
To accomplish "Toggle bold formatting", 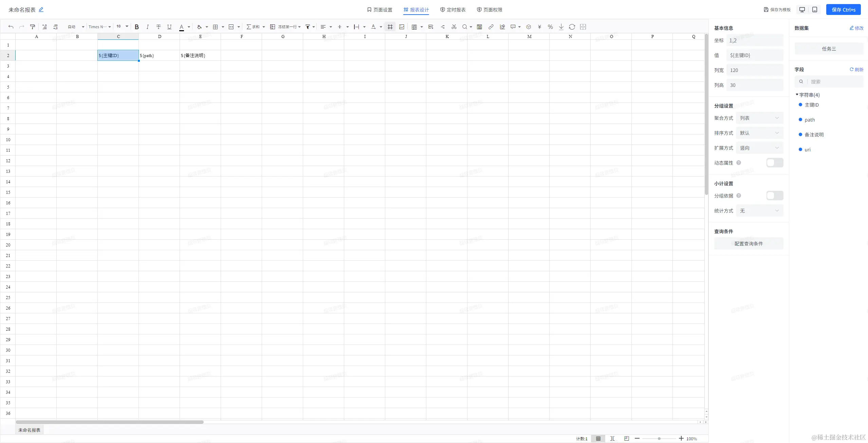I will [137, 27].
